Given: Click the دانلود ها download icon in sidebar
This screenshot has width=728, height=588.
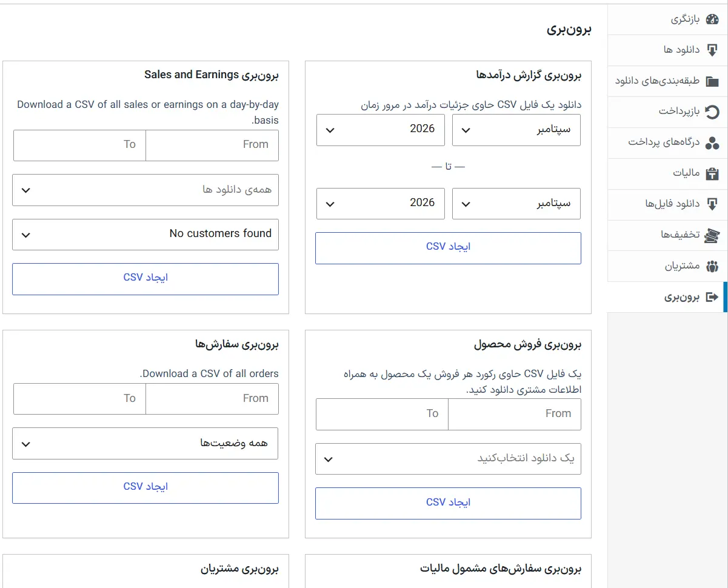Looking at the screenshot, I should pyautogui.click(x=712, y=50).
